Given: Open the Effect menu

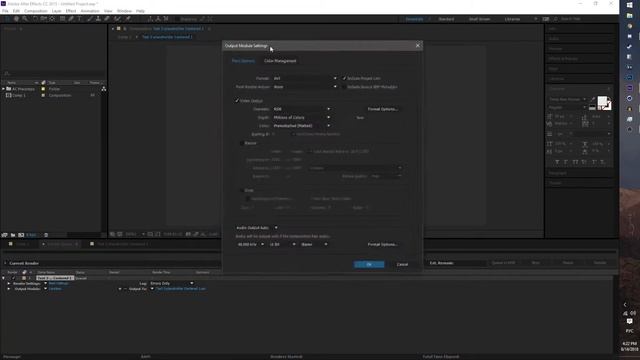Looking at the screenshot, I should [x=71, y=11].
